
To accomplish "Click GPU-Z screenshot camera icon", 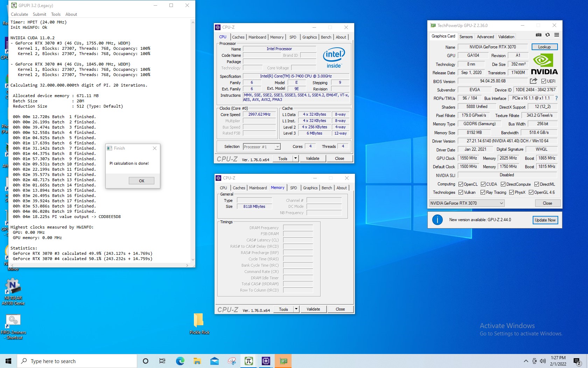I will [x=539, y=35].
